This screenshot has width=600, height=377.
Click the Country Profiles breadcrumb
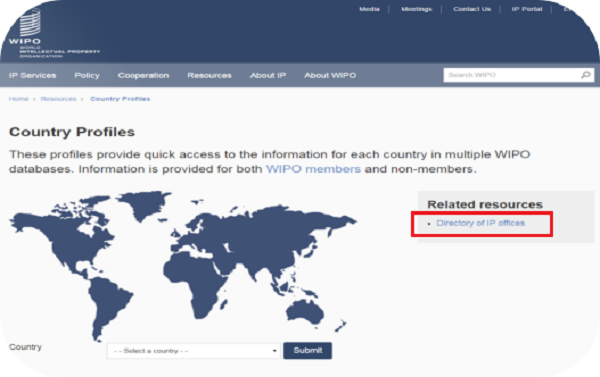(120, 99)
